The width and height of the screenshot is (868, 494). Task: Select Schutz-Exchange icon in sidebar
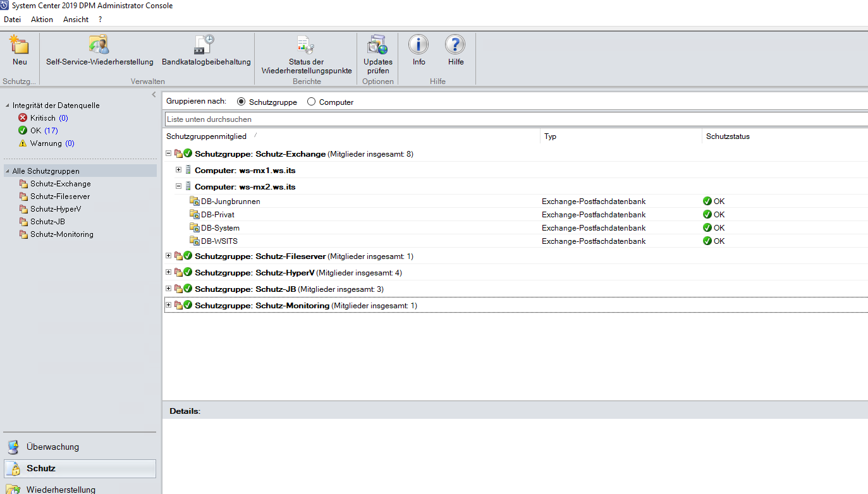click(x=24, y=184)
